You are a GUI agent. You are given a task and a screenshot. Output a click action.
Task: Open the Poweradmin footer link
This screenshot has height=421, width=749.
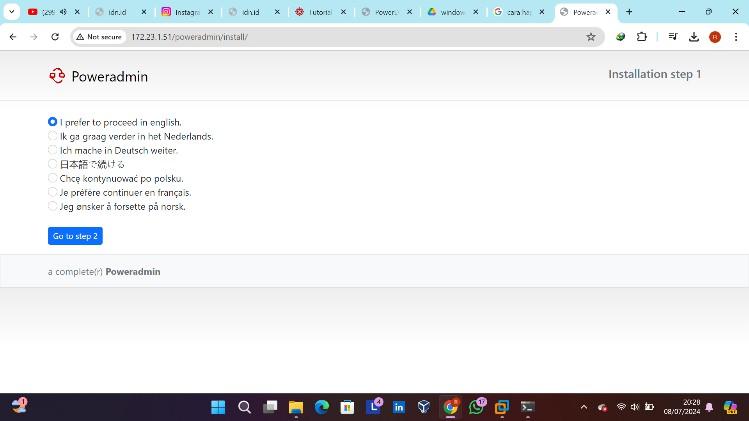pyautogui.click(x=133, y=271)
